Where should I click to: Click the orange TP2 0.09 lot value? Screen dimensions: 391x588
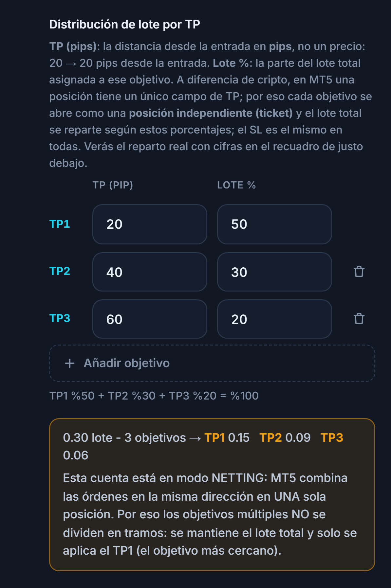(285, 438)
